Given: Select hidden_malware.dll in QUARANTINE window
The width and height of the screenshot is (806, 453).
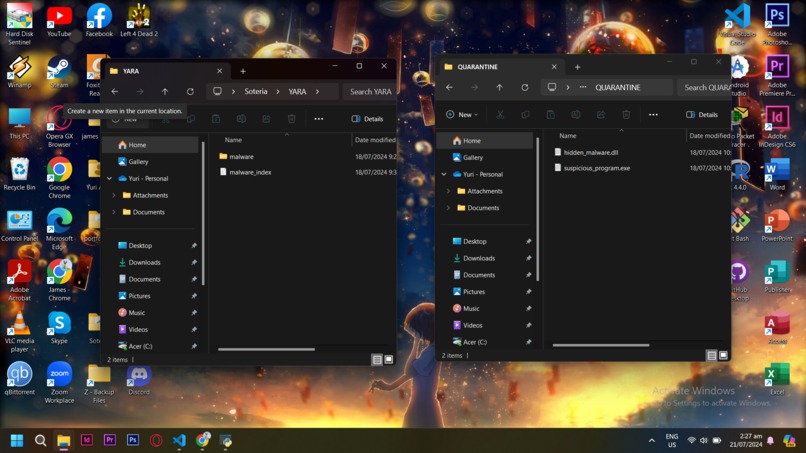Looking at the screenshot, I should click(591, 153).
